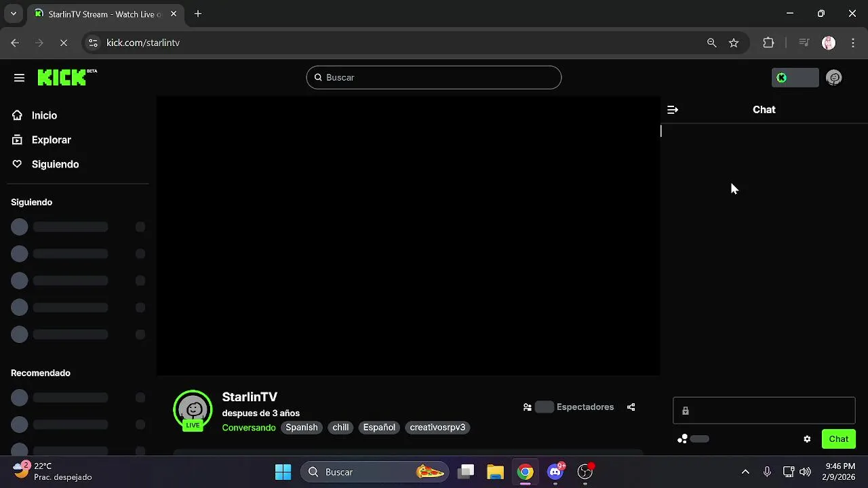Open the Windows Start menu

coord(283,472)
